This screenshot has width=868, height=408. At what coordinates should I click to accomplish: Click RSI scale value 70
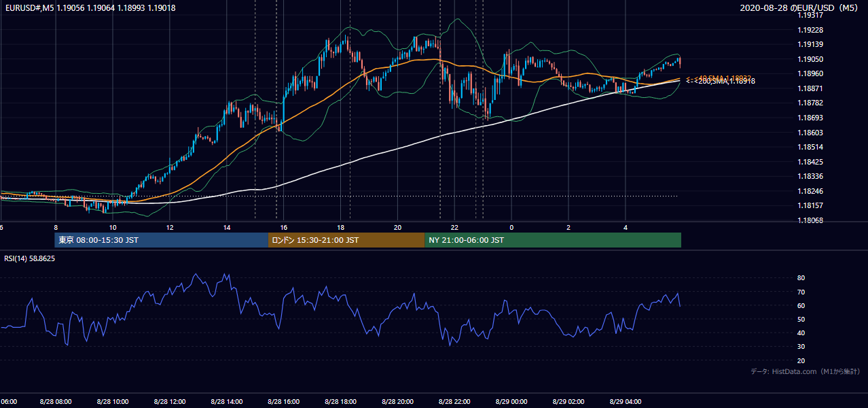(801, 292)
